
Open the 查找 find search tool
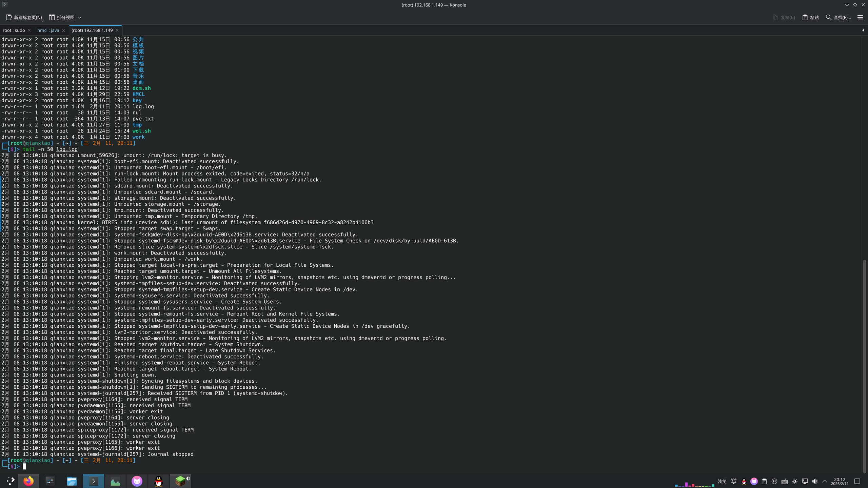click(838, 17)
